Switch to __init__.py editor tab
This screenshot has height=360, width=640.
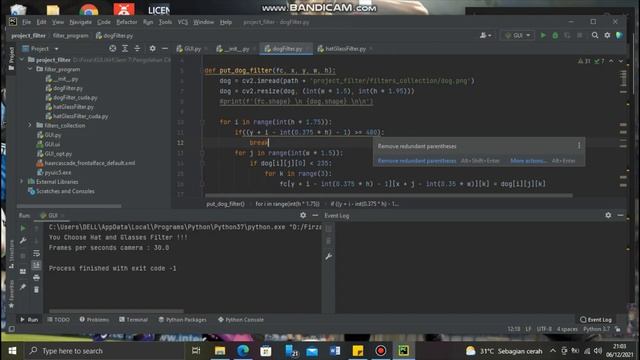236,49
